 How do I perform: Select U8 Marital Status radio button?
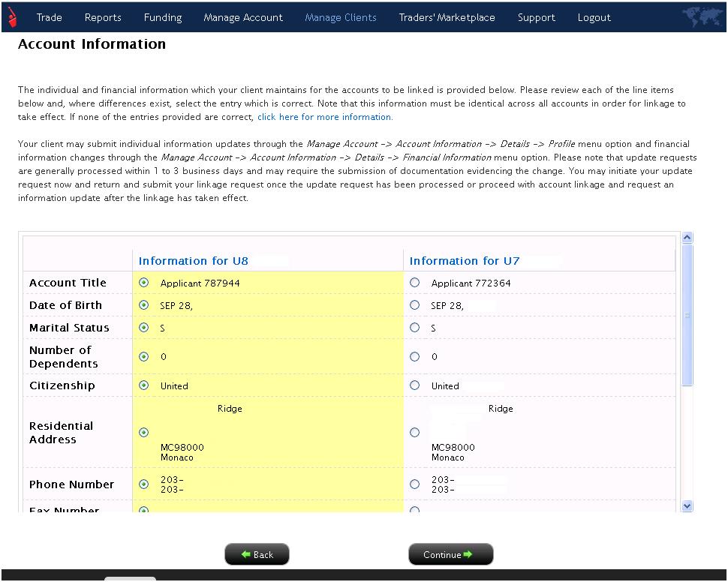144,328
